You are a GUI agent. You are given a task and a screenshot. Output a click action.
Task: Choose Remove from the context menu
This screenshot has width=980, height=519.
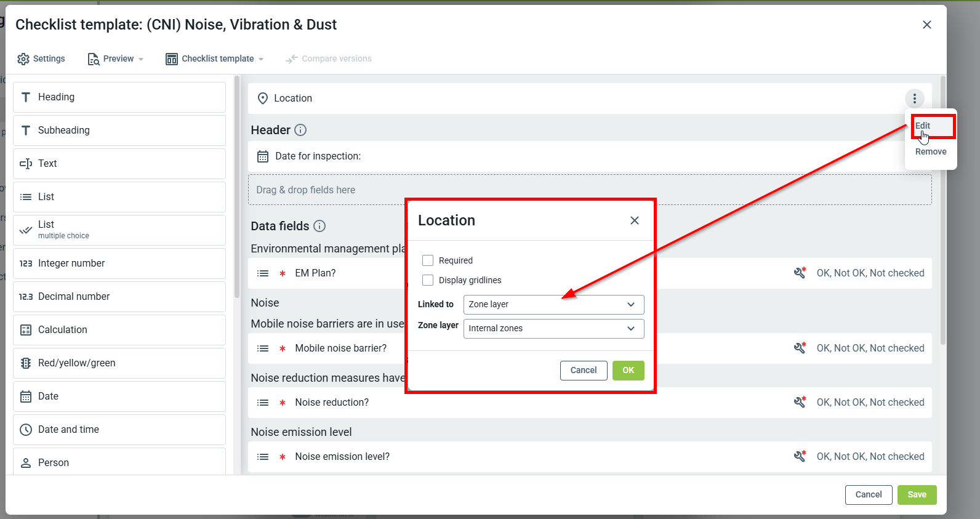click(930, 151)
